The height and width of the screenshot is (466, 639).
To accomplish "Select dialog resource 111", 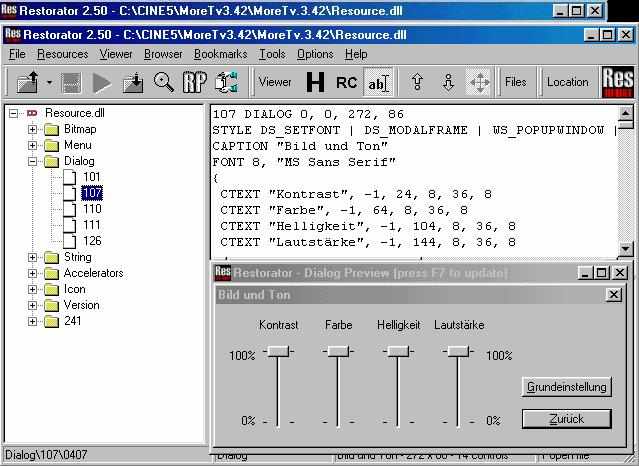I will click(92, 225).
